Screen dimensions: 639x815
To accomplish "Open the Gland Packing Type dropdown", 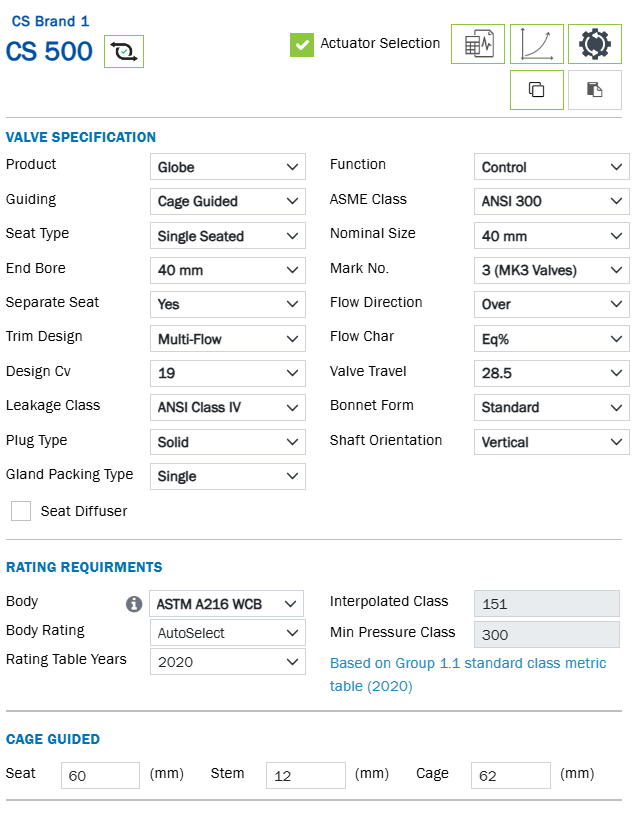I will [228, 476].
